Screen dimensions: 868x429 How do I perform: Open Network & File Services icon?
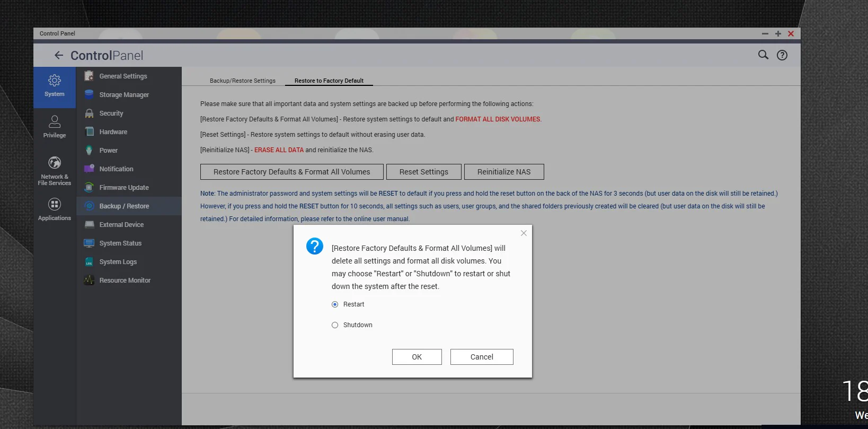[x=55, y=163]
